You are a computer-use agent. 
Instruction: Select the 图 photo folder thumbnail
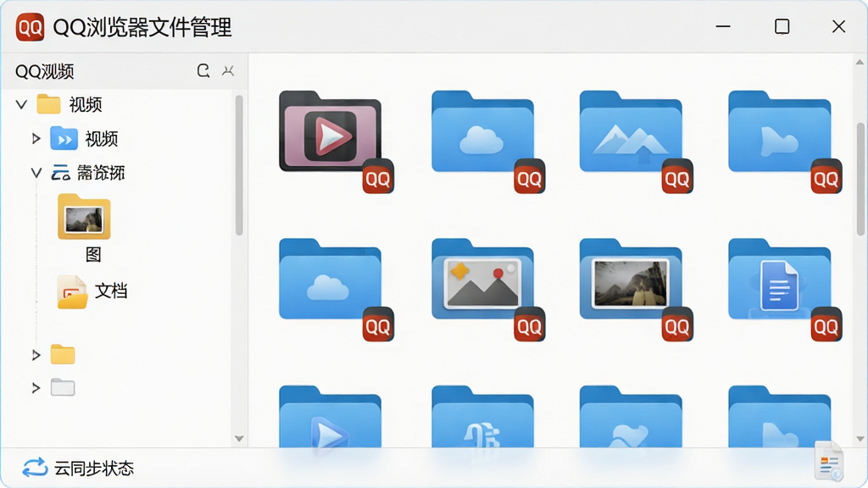coord(84,217)
